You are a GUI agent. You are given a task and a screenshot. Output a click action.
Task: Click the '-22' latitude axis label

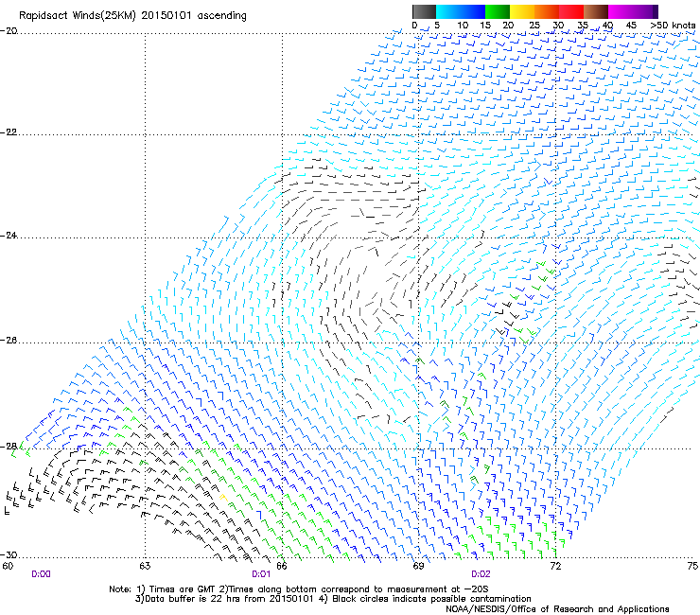click(9, 132)
